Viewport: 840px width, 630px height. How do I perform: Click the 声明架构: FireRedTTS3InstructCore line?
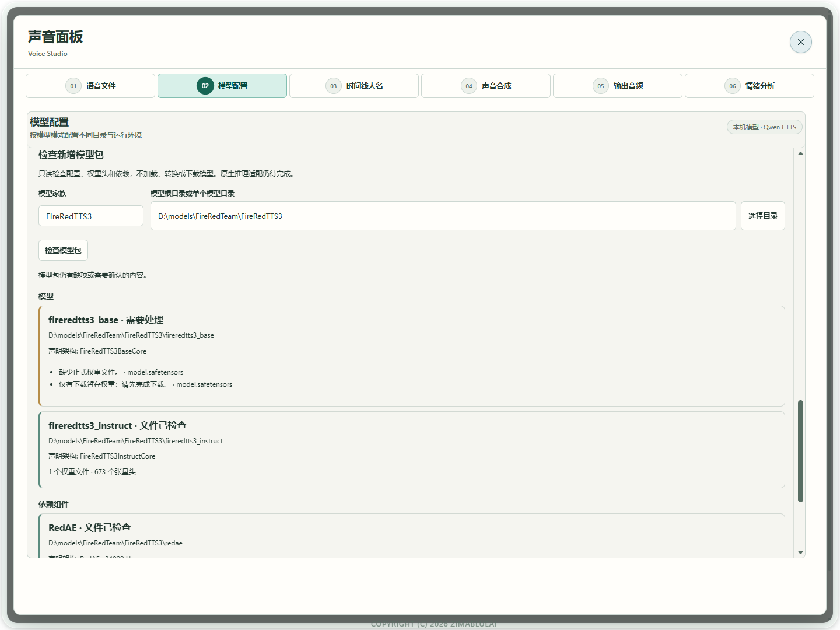(x=102, y=456)
